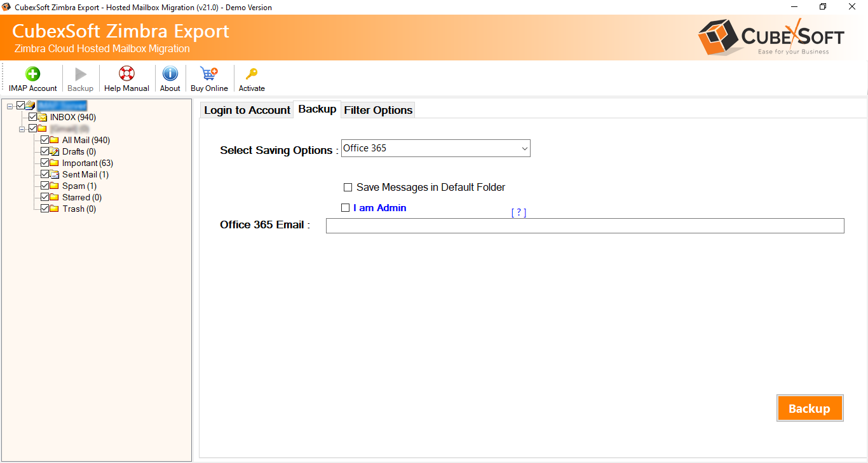Uncheck the Sent Mail (1) checkbox
This screenshot has width=868, height=463.
[x=44, y=174]
